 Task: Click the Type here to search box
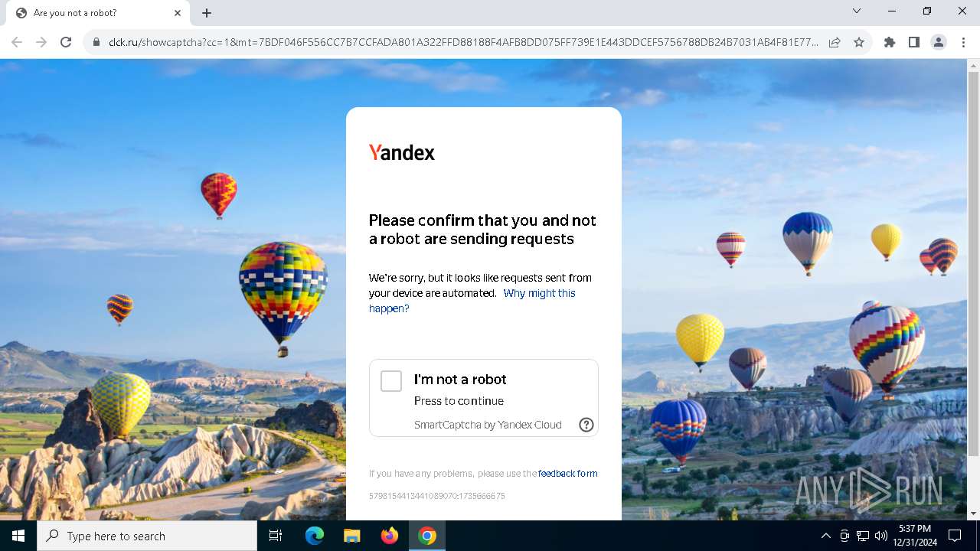147,536
